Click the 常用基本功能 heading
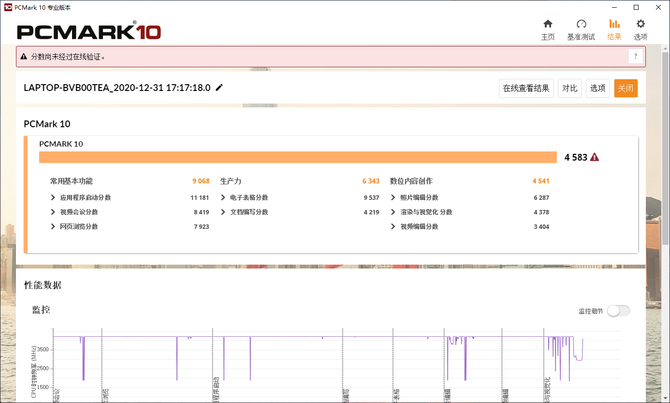The image size is (670, 403). (x=71, y=181)
